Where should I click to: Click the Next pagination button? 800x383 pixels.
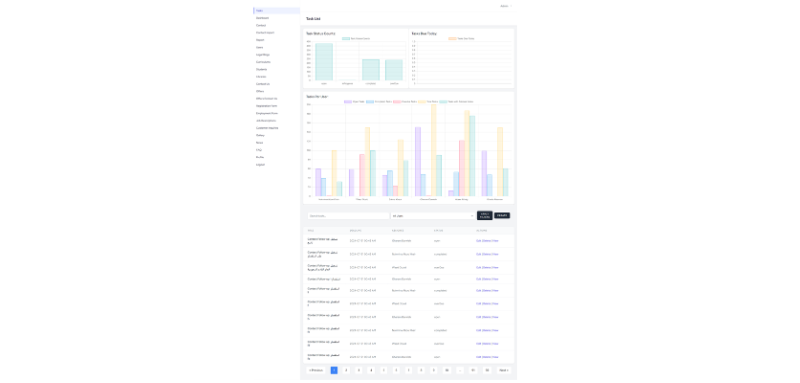pos(504,370)
